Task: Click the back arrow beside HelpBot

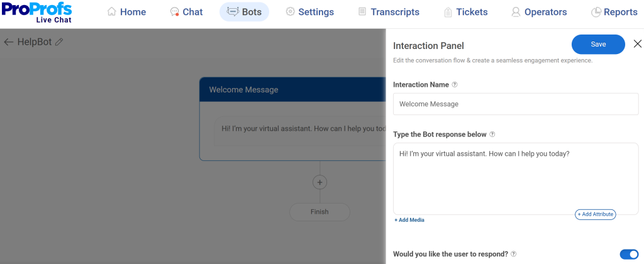Action: [8, 42]
